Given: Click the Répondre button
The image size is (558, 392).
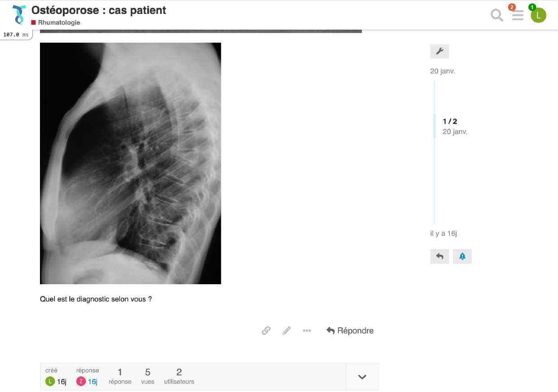Looking at the screenshot, I should (350, 331).
